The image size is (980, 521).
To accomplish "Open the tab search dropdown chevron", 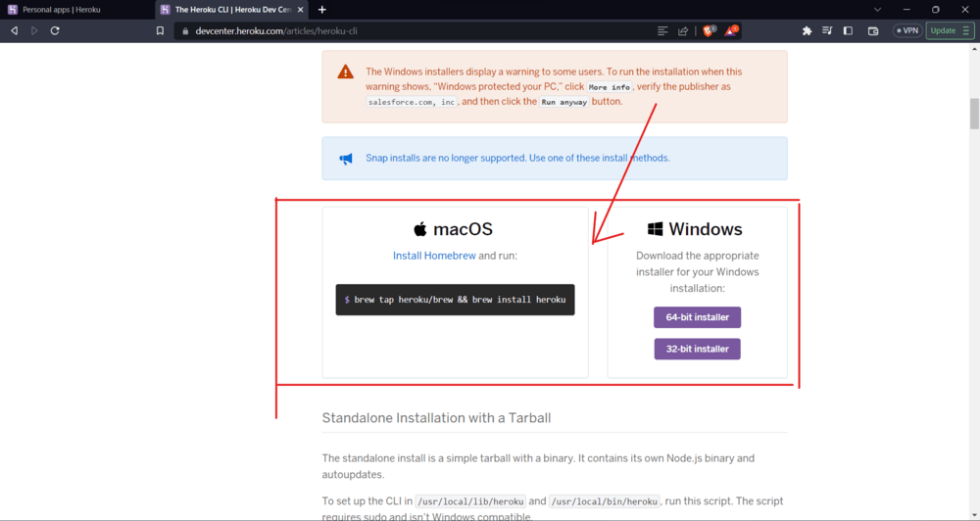I will click(877, 10).
